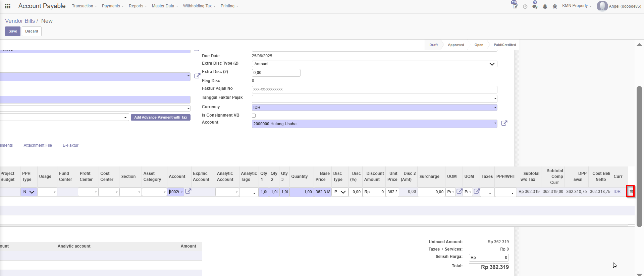The image size is (644, 276).
Task: Open the activities clock icon
Action: 525,6
